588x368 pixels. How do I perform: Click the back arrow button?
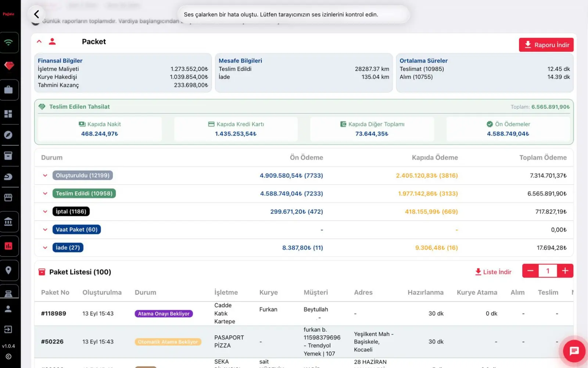coord(36,14)
